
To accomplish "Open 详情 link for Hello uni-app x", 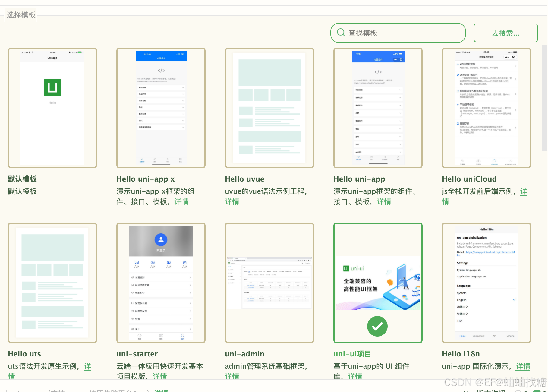I will pyautogui.click(x=181, y=202).
